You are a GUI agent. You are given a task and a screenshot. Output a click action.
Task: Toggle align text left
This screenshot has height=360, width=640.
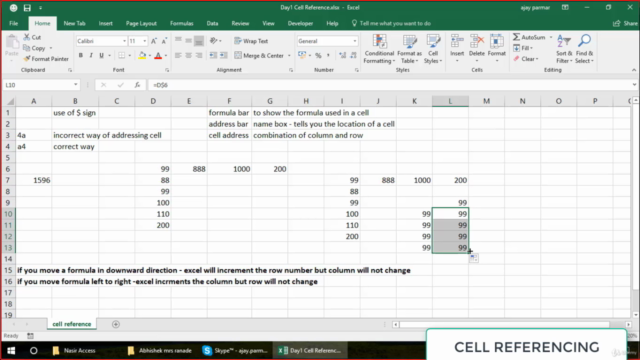tap(178, 56)
